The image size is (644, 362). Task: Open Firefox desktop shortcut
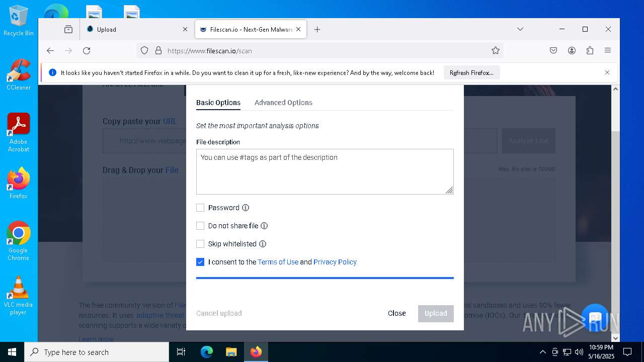(x=18, y=183)
